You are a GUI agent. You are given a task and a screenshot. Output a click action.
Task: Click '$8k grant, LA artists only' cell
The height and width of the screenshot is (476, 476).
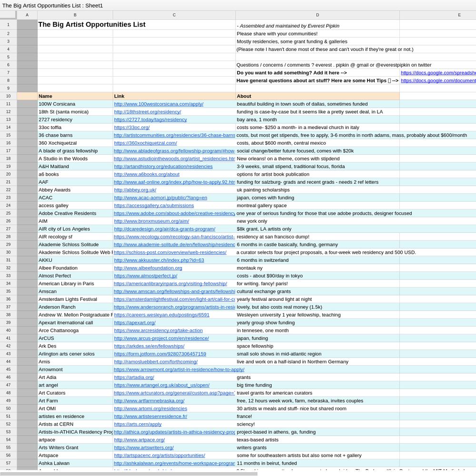coord(317,229)
